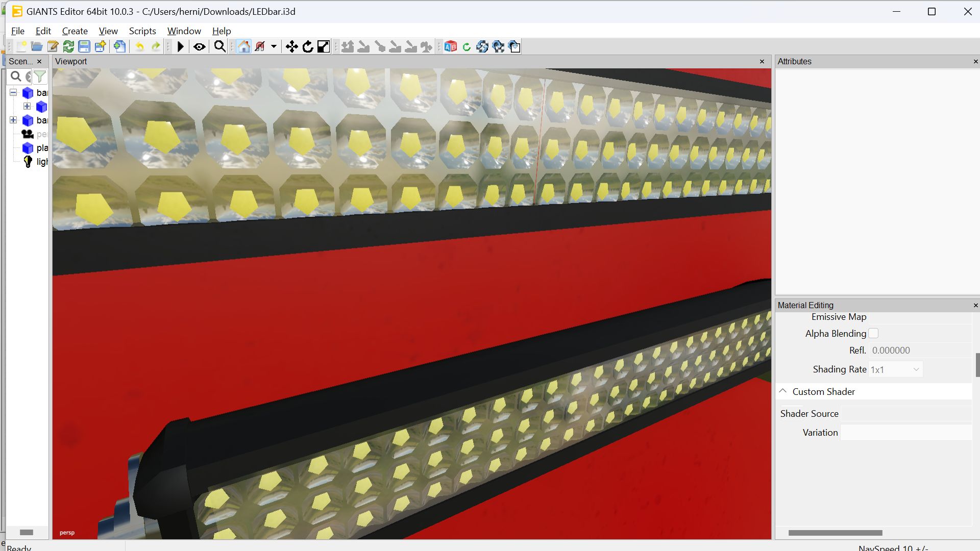This screenshot has height=551, width=980.
Task: Click the Open file folder icon
Action: [x=37, y=47]
